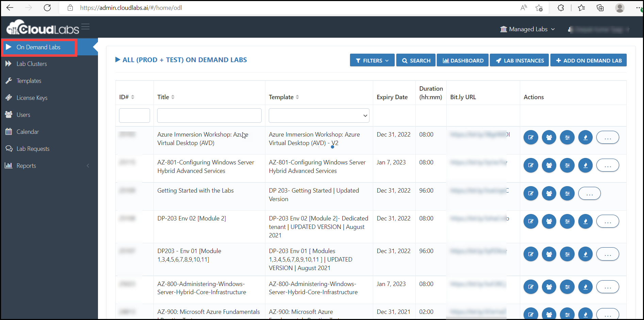The image size is (644, 320).
Task: Toggle sidebar with hamburger icon
Action: pos(85,27)
